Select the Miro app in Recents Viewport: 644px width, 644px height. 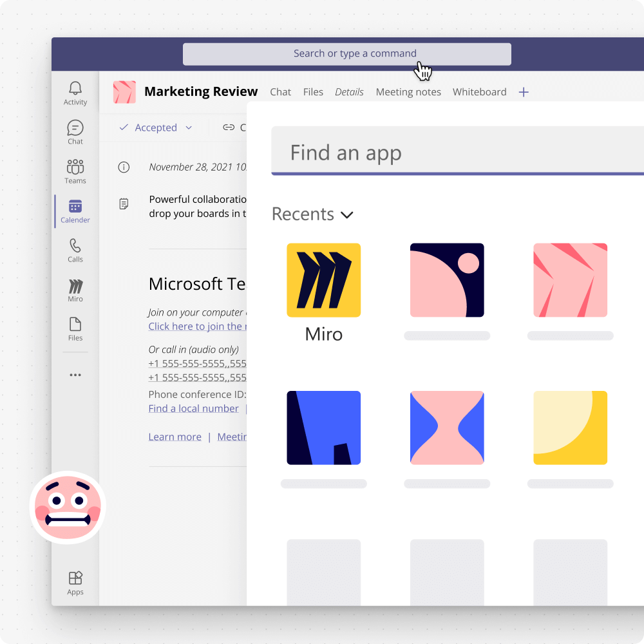tap(323, 280)
